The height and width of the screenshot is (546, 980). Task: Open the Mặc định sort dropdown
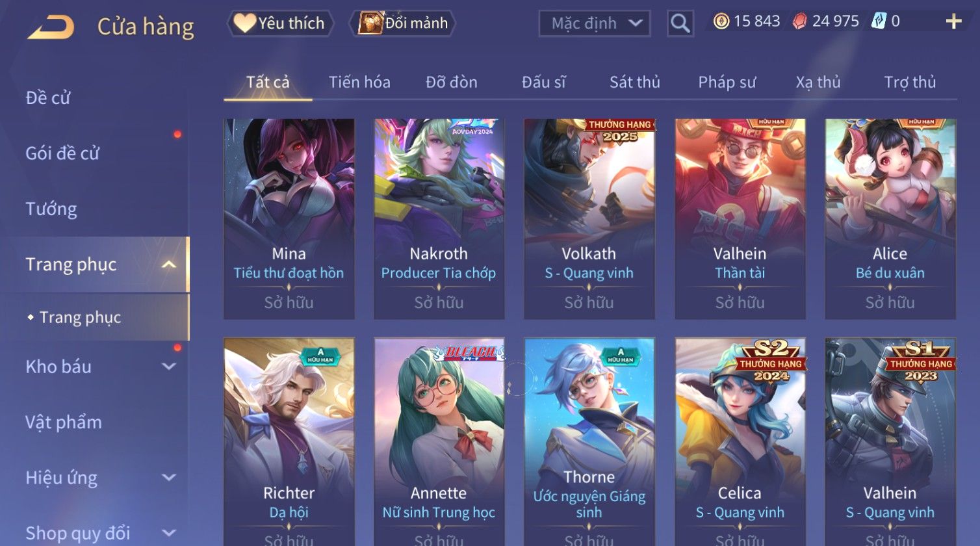pos(594,23)
